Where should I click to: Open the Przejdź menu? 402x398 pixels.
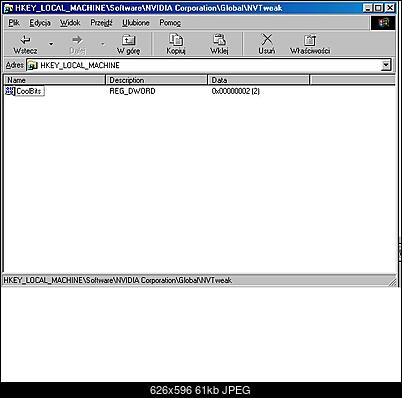click(101, 23)
